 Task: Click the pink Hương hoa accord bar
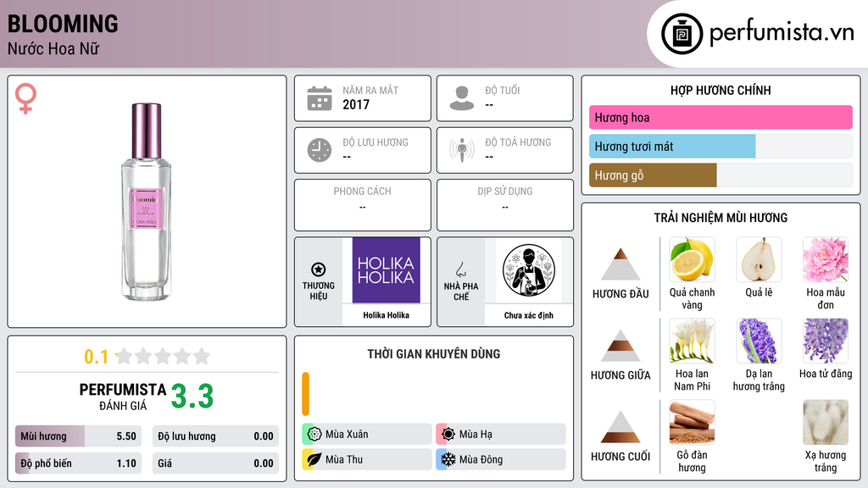(721, 117)
